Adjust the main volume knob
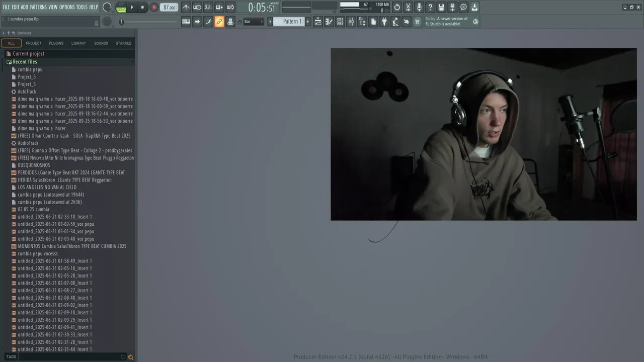This screenshot has width=644, height=362. (107, 7)
